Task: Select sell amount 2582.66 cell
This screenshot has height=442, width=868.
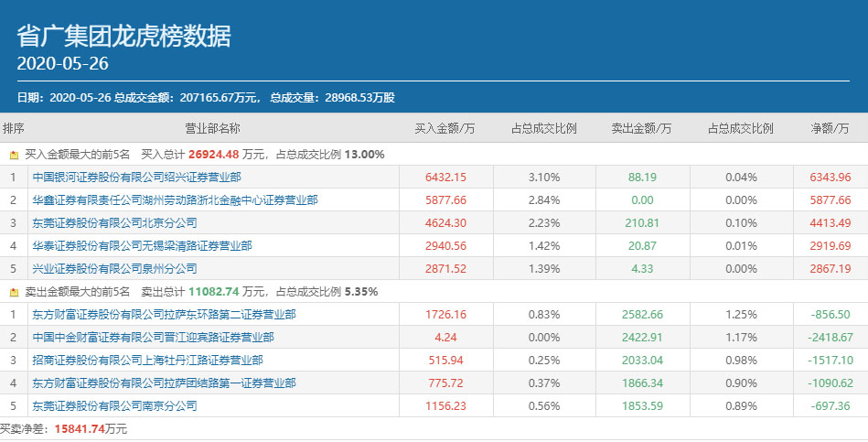Action: coord(642,315)
